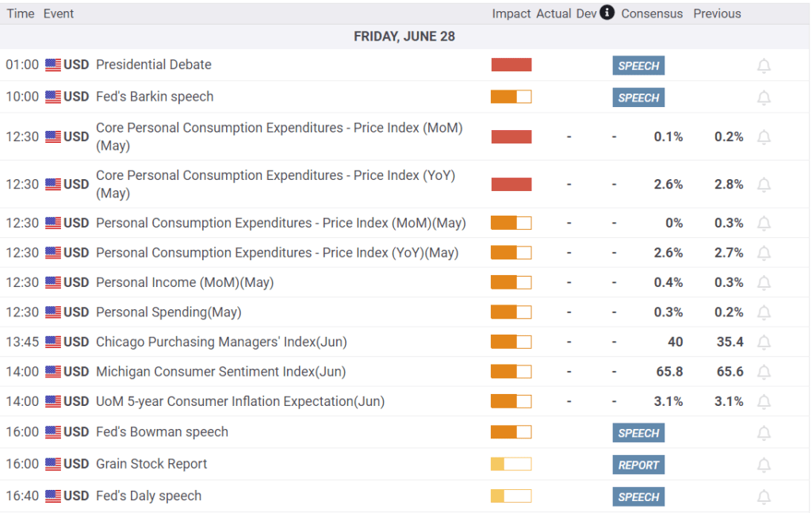This screenshot has height=513, width=812.
Task: Click the Friday, June 28 date header
Action: pos(404,36)
